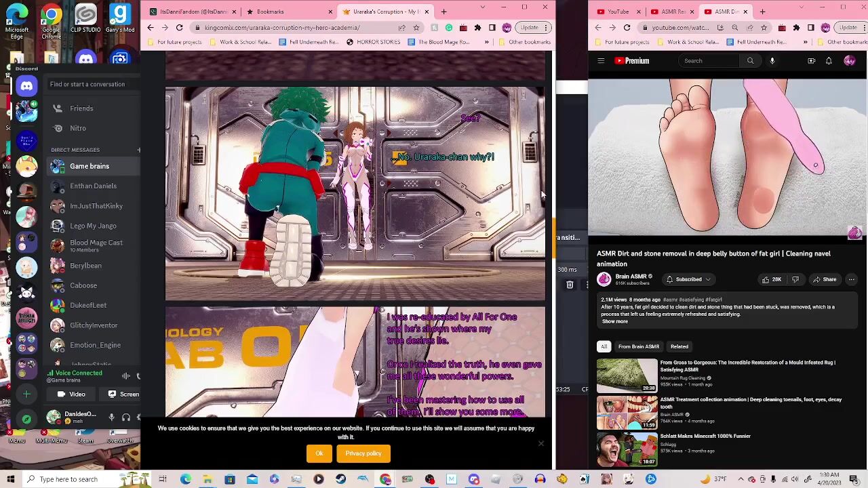Go to YouTube Premium home logo

pyautogui.click(x=632, y=61)
